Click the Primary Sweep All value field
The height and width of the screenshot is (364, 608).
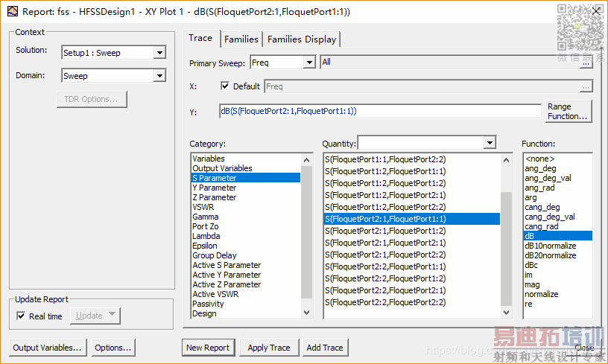[450, 62]
